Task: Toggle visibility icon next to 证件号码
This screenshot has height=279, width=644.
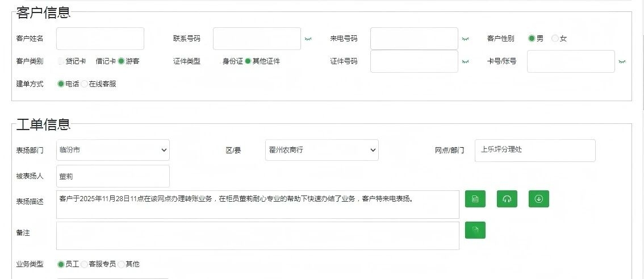Action: tap(465, 61)
